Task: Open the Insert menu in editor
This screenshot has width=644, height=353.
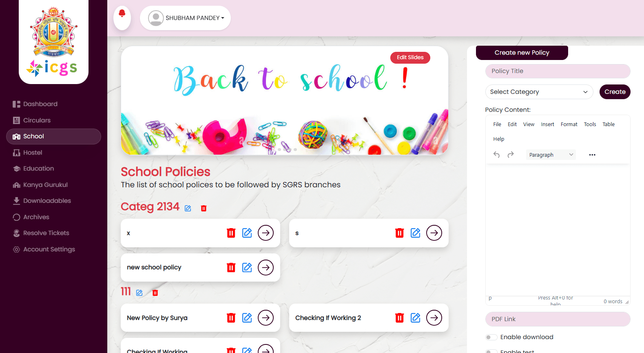Action: (x=547, y=124)
